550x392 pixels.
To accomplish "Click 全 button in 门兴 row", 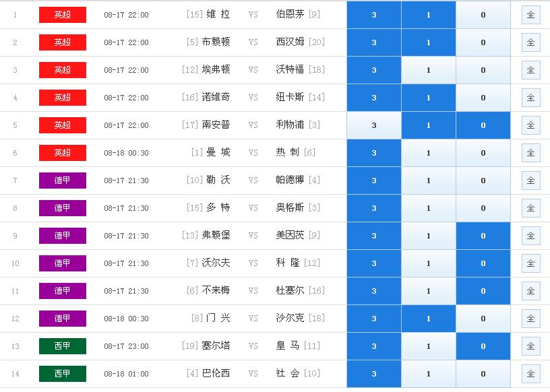I will (530, 319).
